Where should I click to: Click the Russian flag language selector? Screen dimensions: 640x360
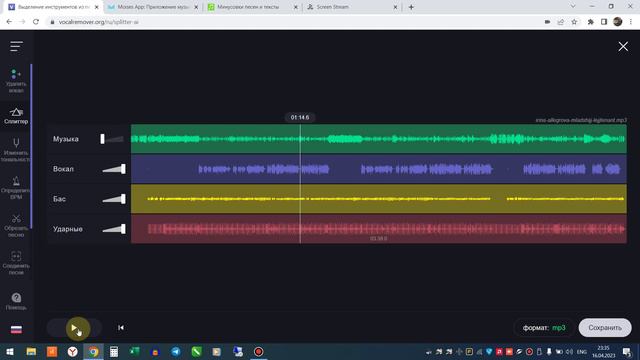coord(16,329)
